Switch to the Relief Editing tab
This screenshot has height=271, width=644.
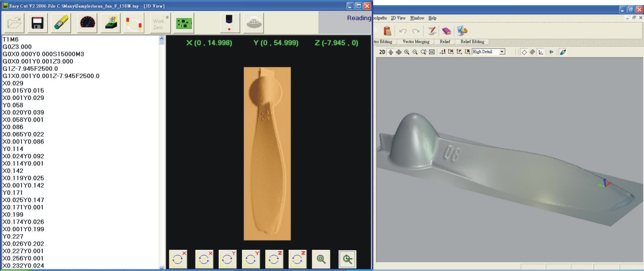472,41
